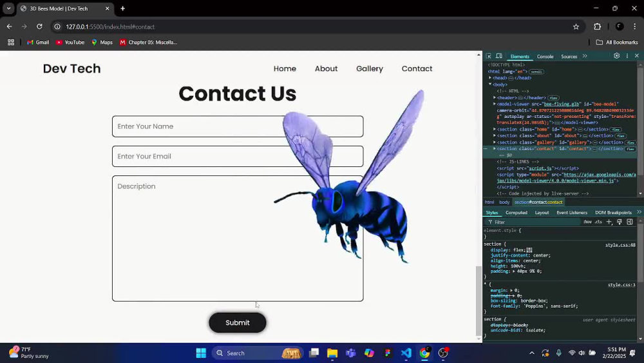Expand the model-viewer element node
Screen dimensions: 644x363
coord(495,104)
